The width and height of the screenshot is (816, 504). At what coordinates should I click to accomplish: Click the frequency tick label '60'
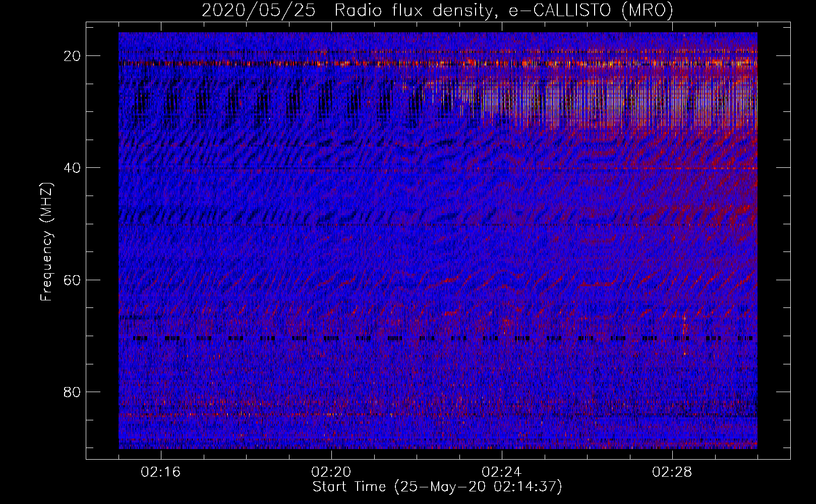(73, 280)
